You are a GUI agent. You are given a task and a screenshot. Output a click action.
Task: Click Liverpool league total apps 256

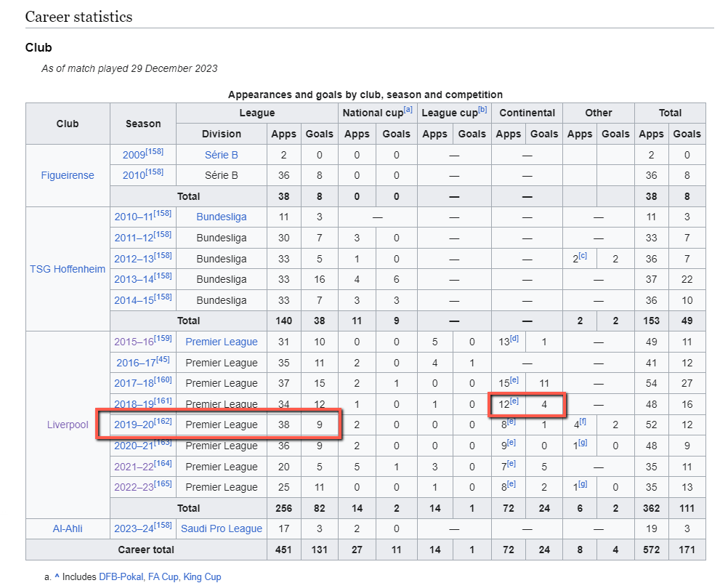(283, 508)
